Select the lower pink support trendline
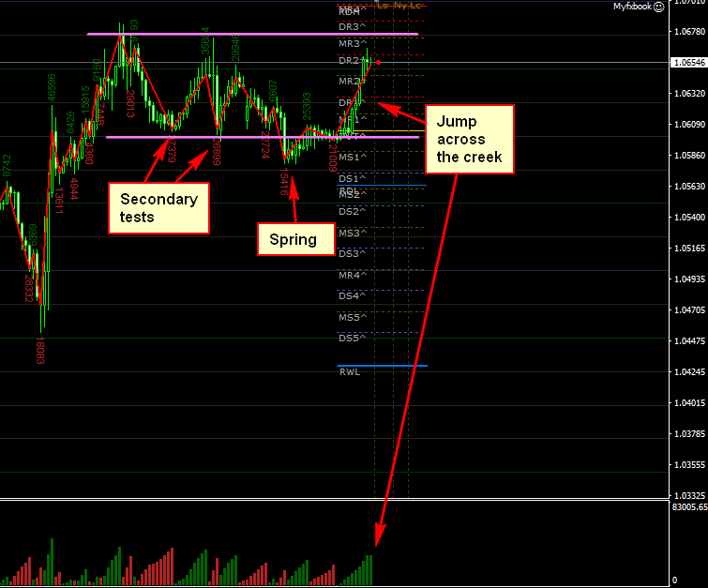This screenshot has height=588, width=708. [263, 137]
